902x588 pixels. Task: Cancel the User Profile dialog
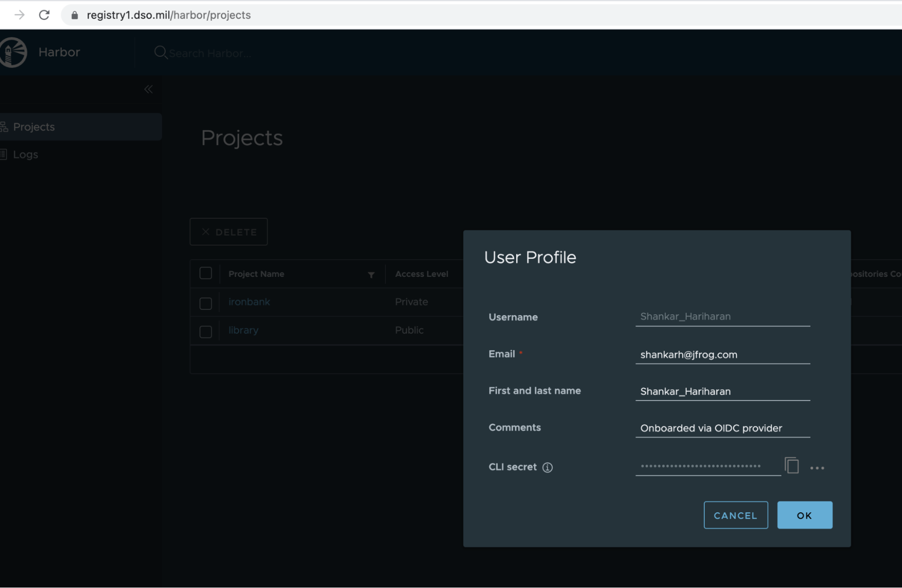[735, 515]
